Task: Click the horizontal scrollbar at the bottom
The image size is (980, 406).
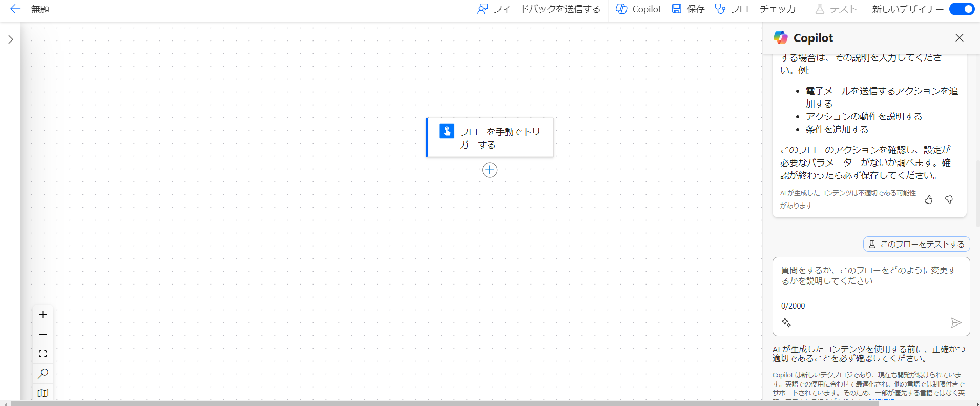Action: pyautogui.click(x=445, y=403)
